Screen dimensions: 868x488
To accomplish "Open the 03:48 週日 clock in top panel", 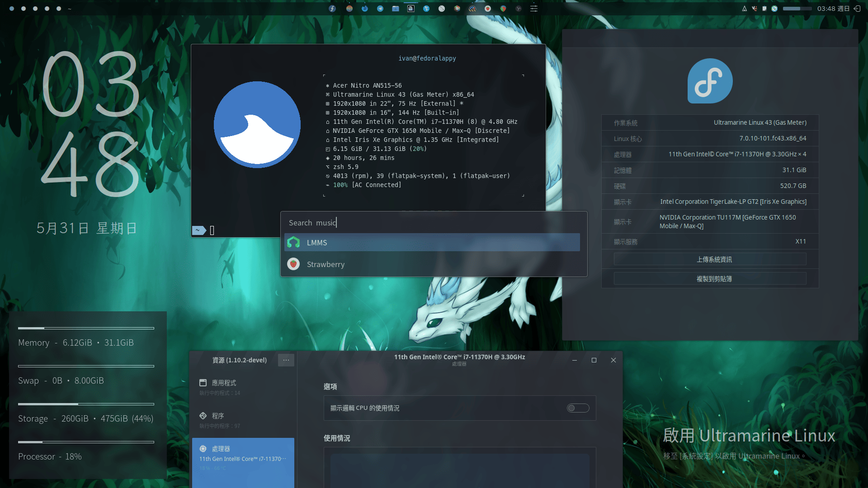I will (x=834, y=9).
